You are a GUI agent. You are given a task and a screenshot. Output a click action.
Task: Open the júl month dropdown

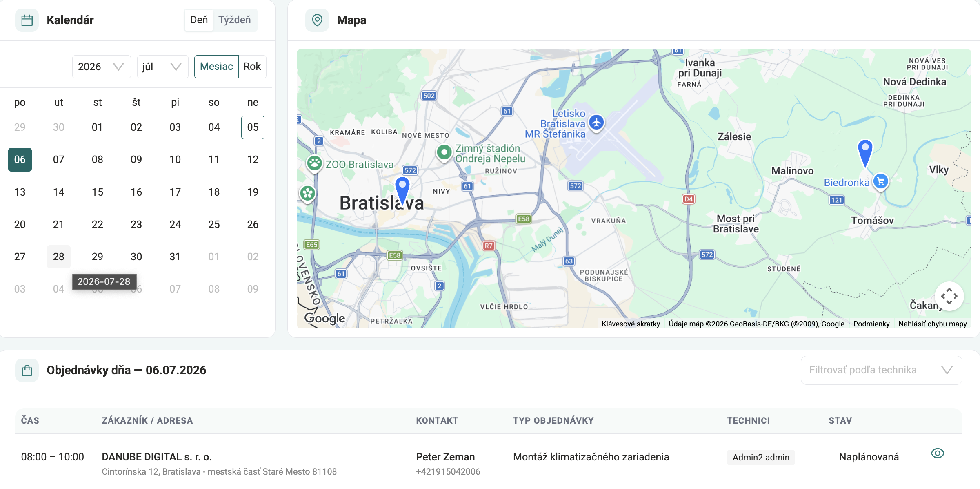(162, 67)
